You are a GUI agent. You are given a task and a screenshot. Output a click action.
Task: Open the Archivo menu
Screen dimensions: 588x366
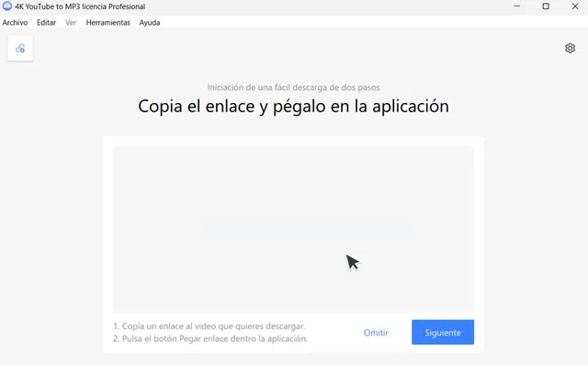click(15, 22)
